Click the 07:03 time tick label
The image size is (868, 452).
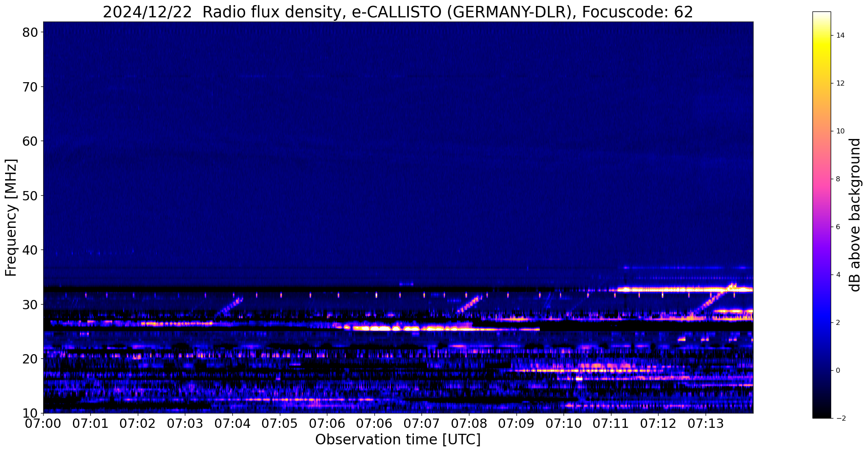point(185,423)
